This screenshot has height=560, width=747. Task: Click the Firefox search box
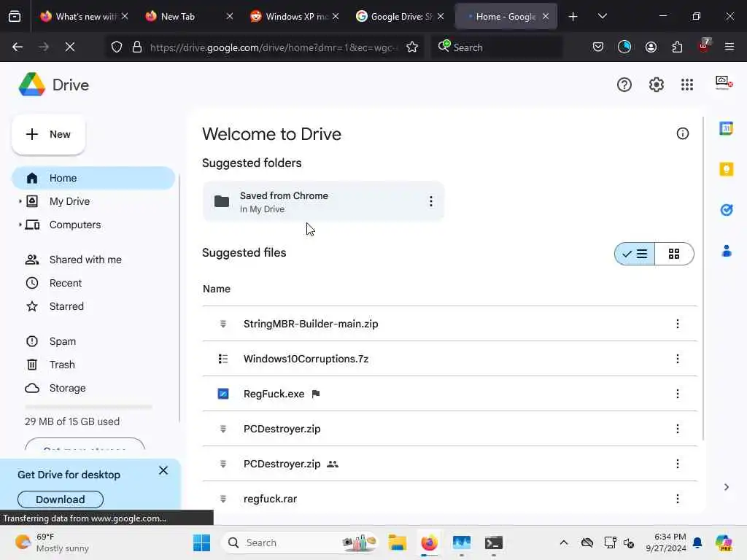click(x=497, y=47)
